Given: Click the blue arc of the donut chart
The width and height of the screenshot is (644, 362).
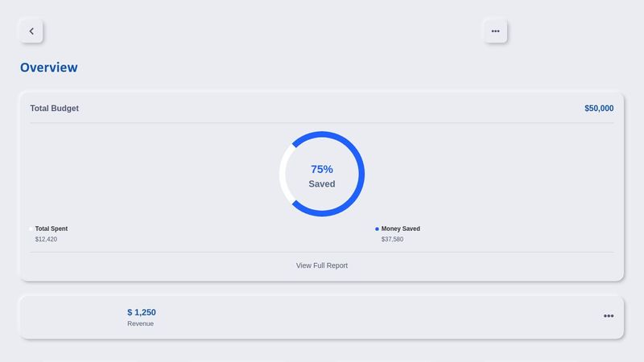Looking at the screenshot, I should pos(360,174).
